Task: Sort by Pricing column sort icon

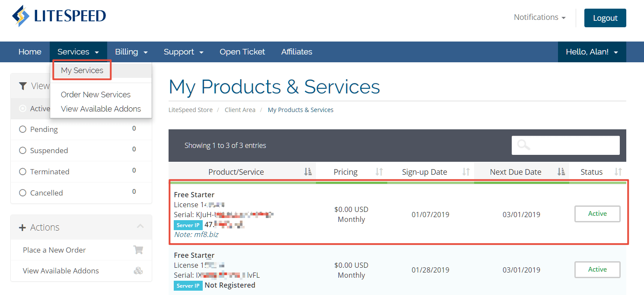Action: pos(379,172)
